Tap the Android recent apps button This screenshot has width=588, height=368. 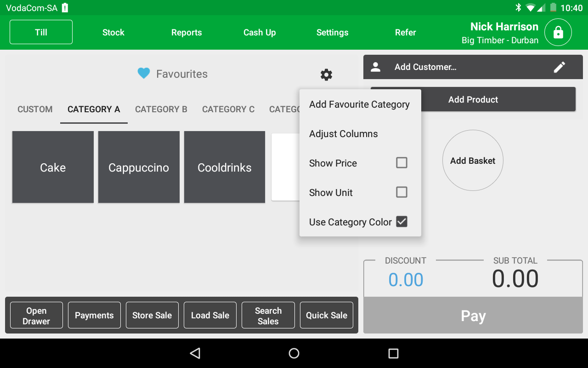(x=393, y=353)
